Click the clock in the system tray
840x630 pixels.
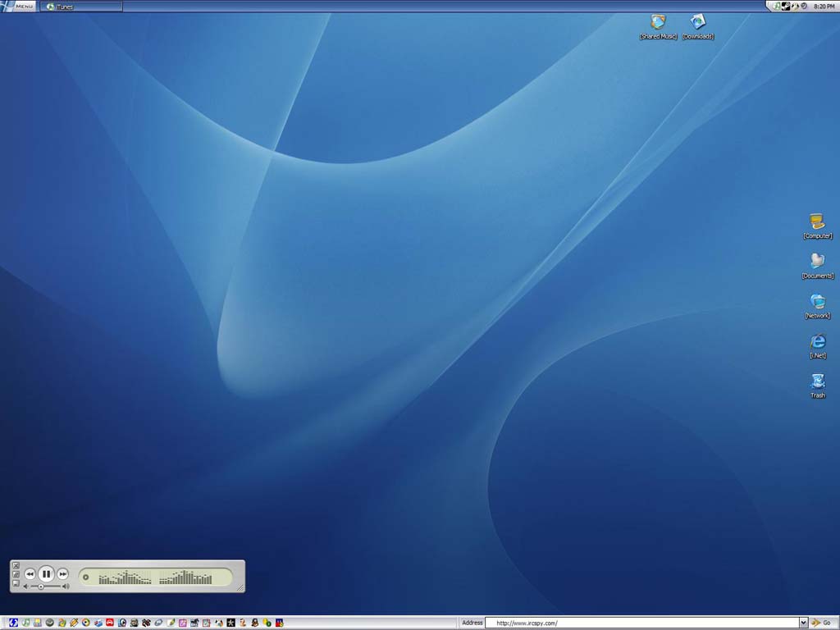click(824, 6)
